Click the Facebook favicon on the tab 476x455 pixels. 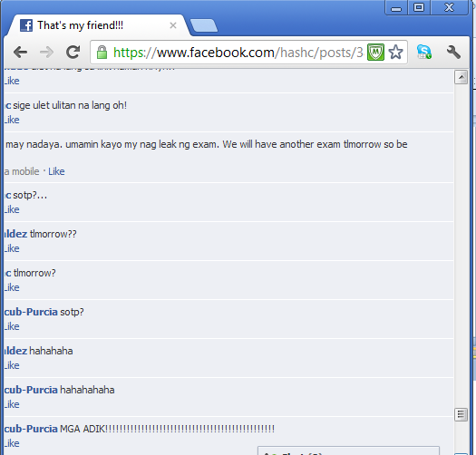26,25
